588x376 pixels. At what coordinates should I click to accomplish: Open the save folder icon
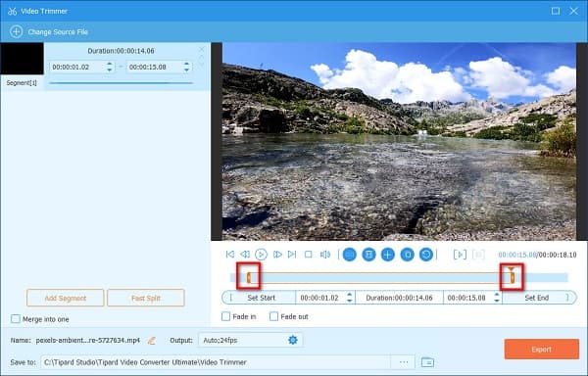(x=427, y=362)
